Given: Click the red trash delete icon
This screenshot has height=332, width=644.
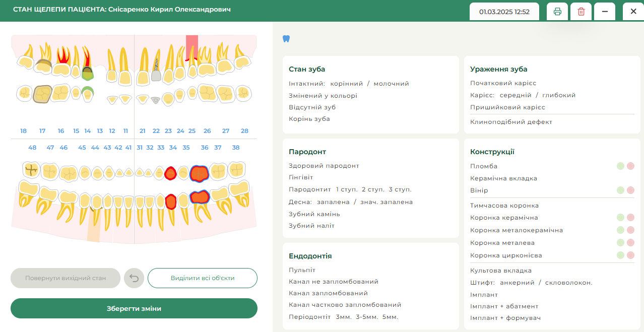Looking at the screenshot, I should (x=581, y=12).
